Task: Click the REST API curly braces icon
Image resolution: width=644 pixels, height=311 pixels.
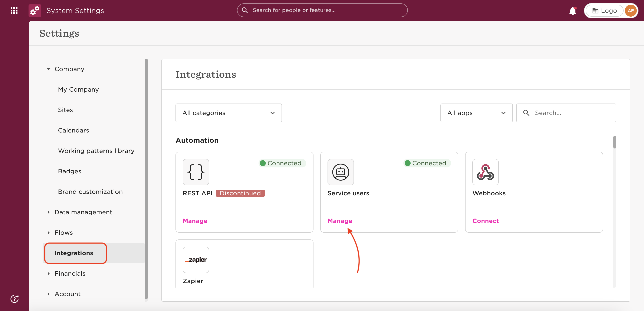Action: click(196, 172)
